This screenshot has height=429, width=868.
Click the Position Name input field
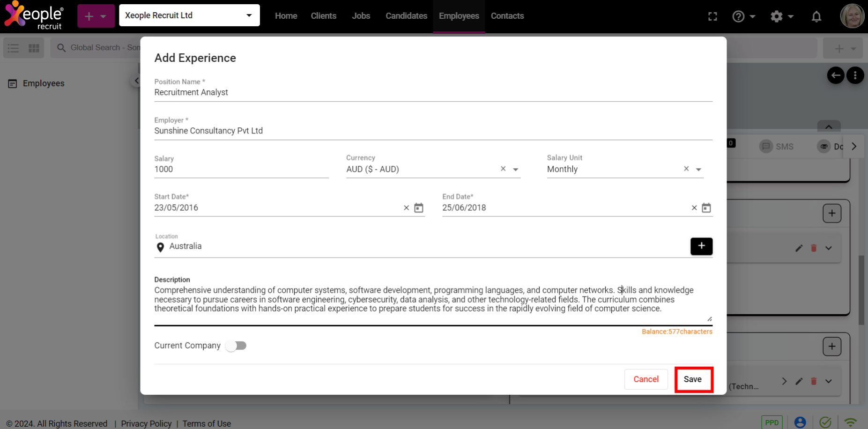433,93
